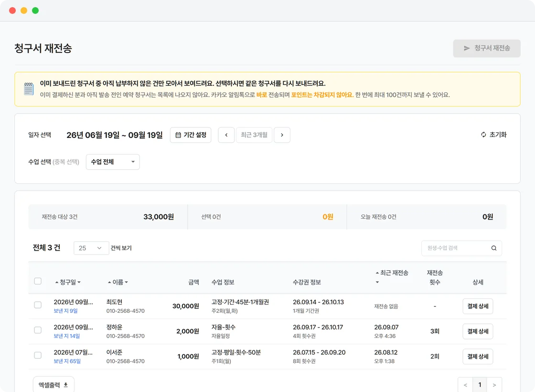Click the 26.09.14 - 26.10.13 pass period
Viewport: 535px width, 392px height.
click(318, 302)
